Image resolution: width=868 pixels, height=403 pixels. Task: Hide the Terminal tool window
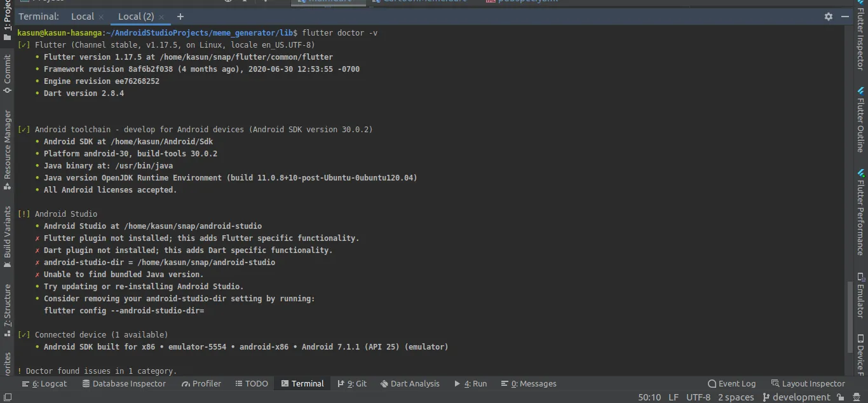point(846,17)
